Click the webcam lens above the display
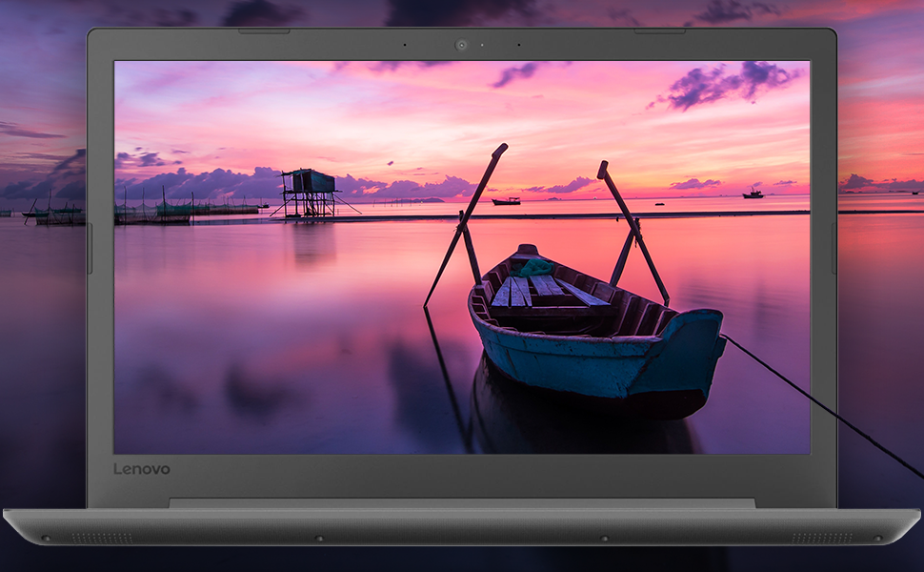The height and width of the screenshot is (572, 924). tap(461, 45)
